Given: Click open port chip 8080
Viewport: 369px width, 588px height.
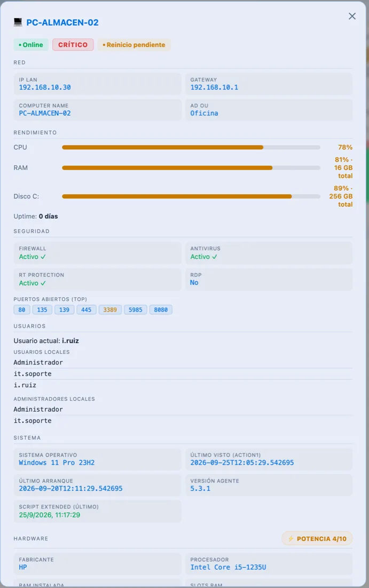Looking at the screenshot, I should point(161,310).
